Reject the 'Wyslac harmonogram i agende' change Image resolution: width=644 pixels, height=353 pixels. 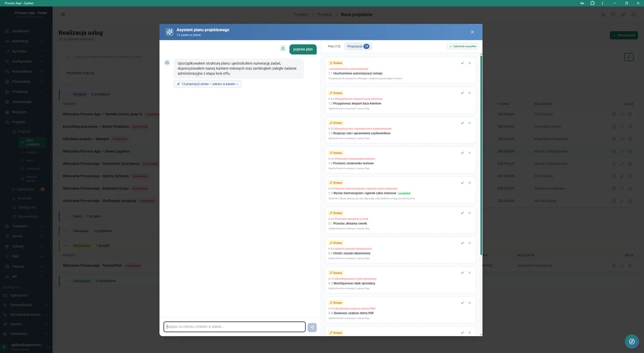pyautogui.click(x=470, y=183)
